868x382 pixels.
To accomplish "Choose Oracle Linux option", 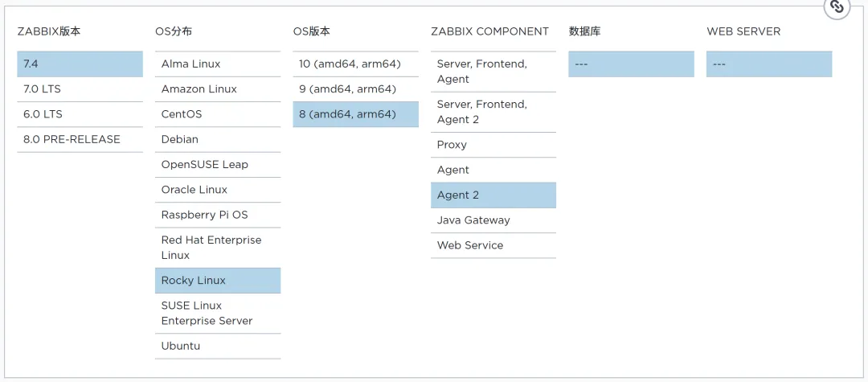I will [217, 190].
